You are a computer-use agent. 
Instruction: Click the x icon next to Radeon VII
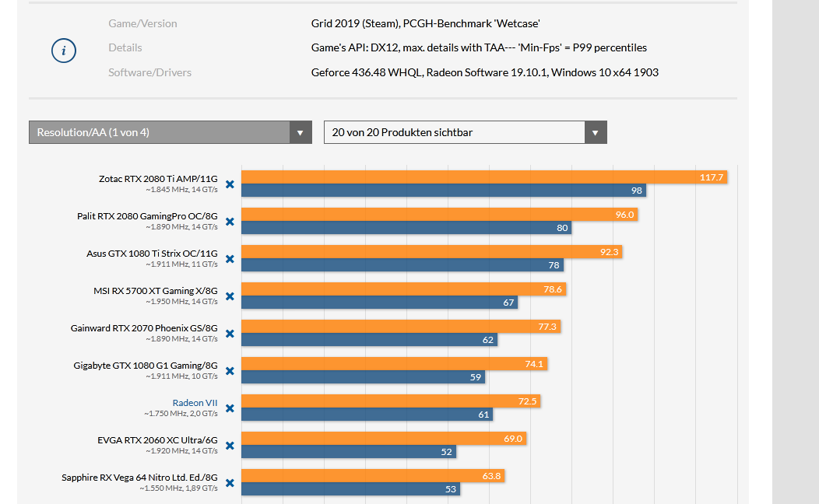(x=230, y=408)
